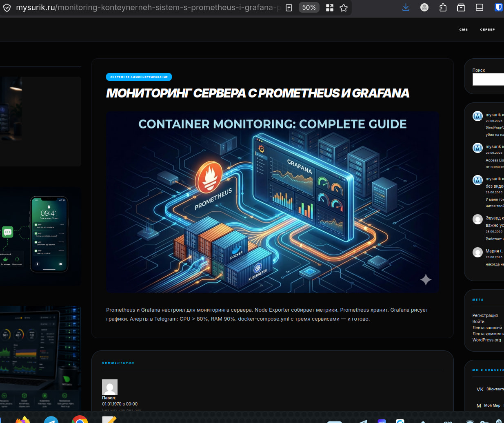The width and height of the screenshot is (504, 423).
Task: Open the Системное администрирование category badge
Action: pos(139,77)
